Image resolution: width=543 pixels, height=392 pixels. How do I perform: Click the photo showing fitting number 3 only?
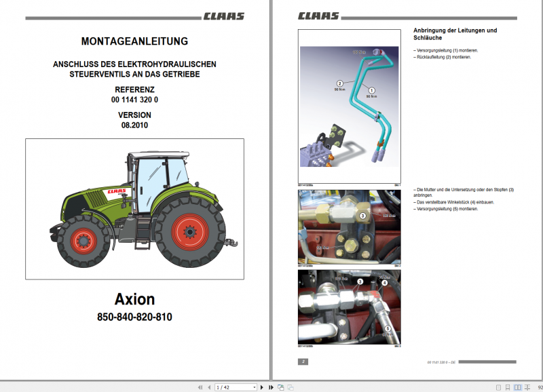(x=350, y=227)
